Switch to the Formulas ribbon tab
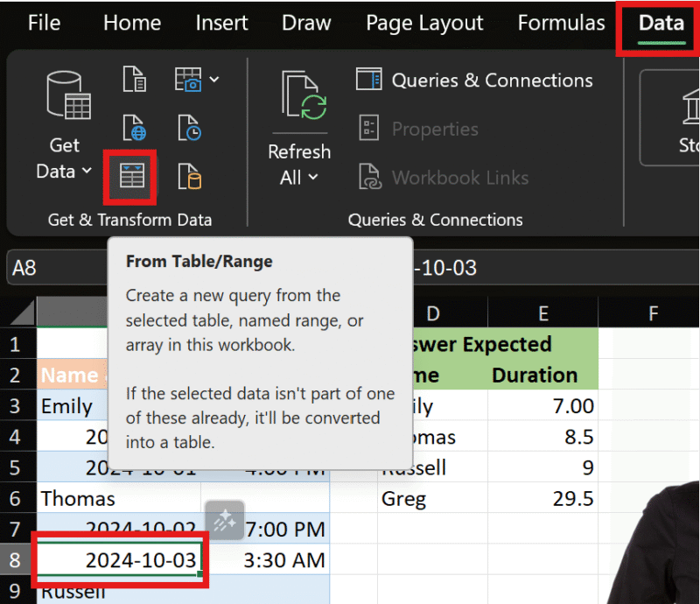Viewport: 700px width, 604px height. (561, 24)
